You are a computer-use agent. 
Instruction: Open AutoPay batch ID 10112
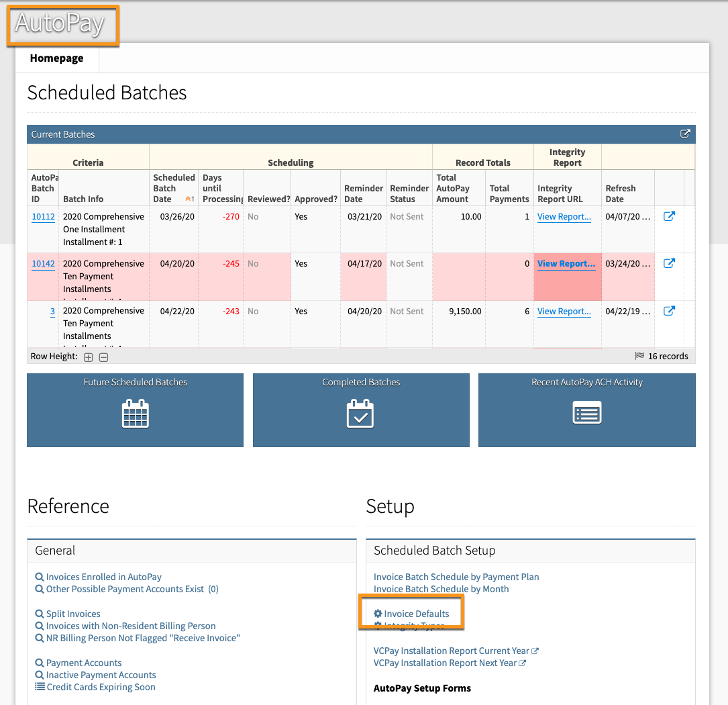coord(43,217)
